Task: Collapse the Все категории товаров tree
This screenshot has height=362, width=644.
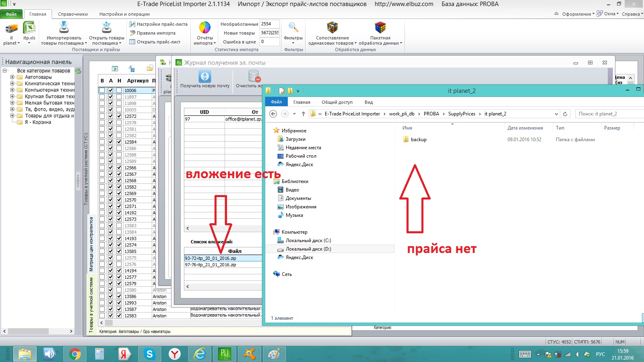Action: [4, 71]
